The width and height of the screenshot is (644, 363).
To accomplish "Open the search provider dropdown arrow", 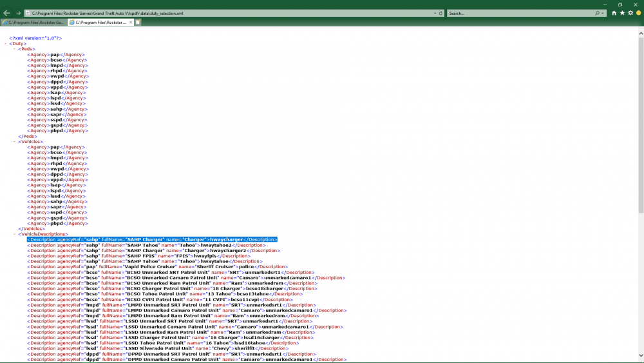I will tap(603, 13).
